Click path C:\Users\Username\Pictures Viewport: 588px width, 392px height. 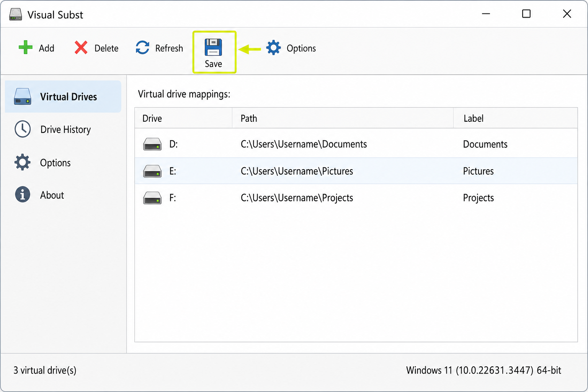click(x=297, y=171)
